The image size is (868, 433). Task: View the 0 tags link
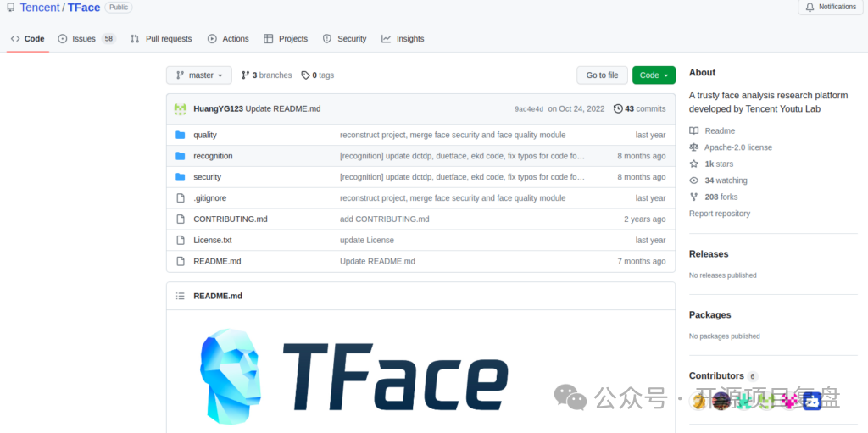[x=318, y=75]
